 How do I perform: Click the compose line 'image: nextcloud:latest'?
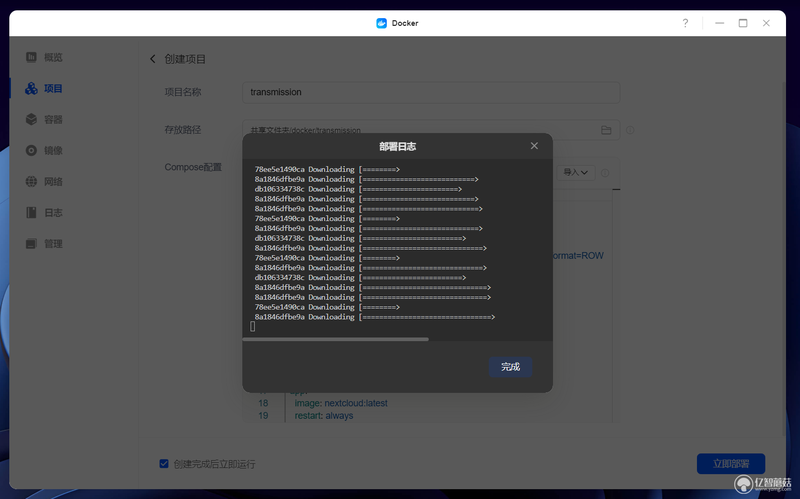click(x=341, y=403)
